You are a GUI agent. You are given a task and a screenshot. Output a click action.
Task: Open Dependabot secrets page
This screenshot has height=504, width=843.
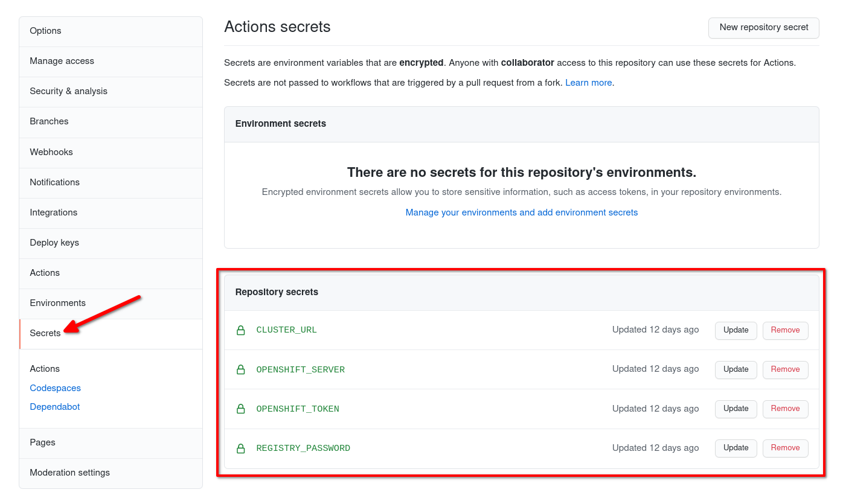(x=55, y=407)
